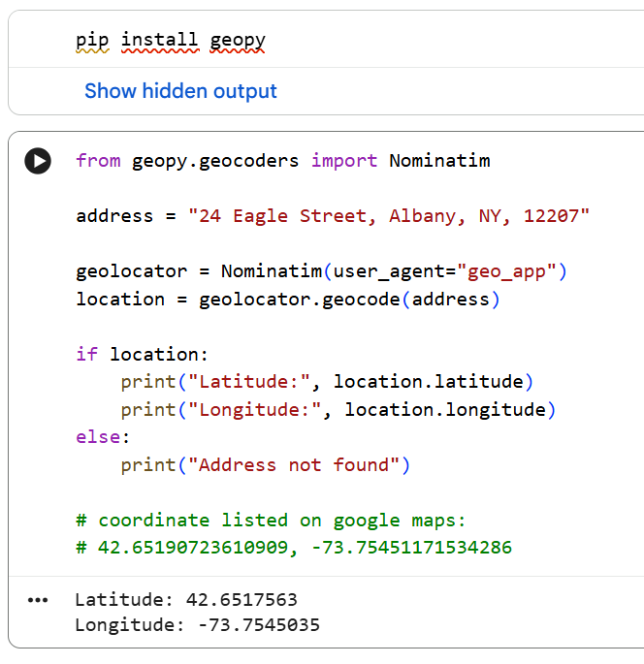This screenshot has height=664, width=644.
Task: Place cursor on the 'from' keyword
Action: click(98, 161)
